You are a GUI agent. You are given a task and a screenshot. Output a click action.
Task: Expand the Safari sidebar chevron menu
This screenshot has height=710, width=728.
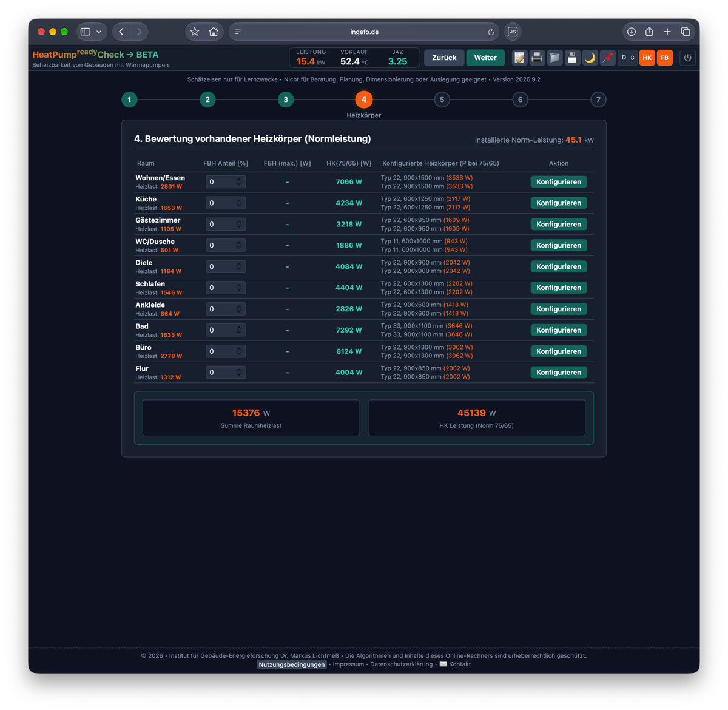[x=99, y=32]
